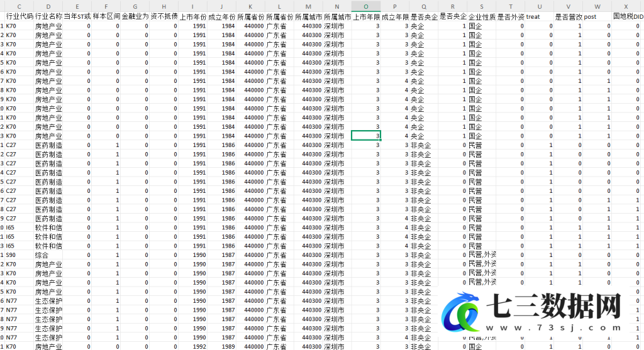Click the green-outlined active cell
This screenshot has height=350, width=644.
click(x=366, y=136)
